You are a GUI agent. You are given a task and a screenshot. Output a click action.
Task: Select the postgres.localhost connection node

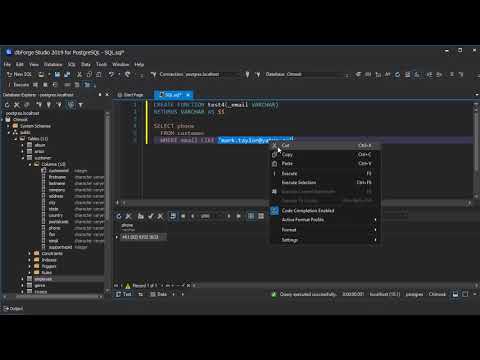pyautogui.click(x=22, y=113)
